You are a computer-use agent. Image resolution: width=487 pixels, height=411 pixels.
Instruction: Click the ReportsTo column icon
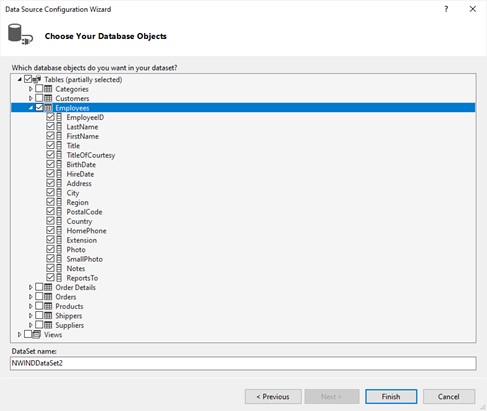point(59,278)
